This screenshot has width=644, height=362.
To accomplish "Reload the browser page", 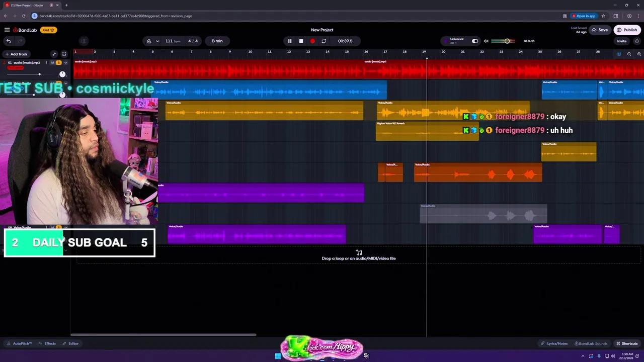I will click(x=23, y=16).
